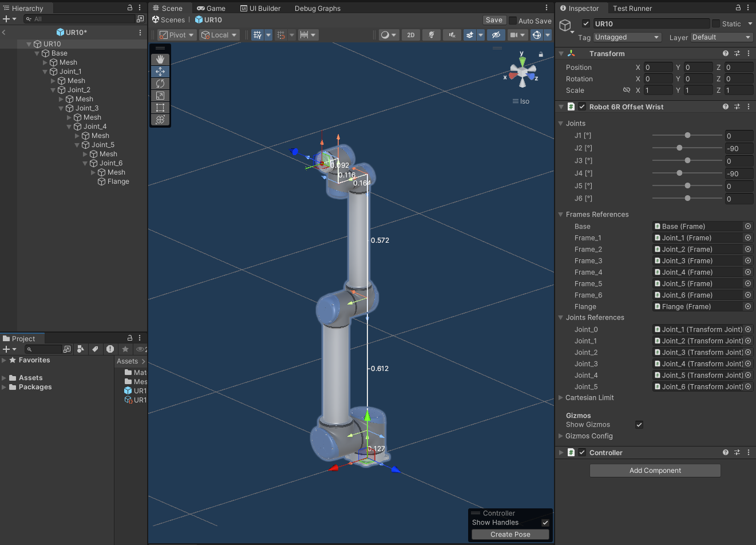
Task: Toggle the Gizmos sphere icon
Action: click(x=537, y=35)
